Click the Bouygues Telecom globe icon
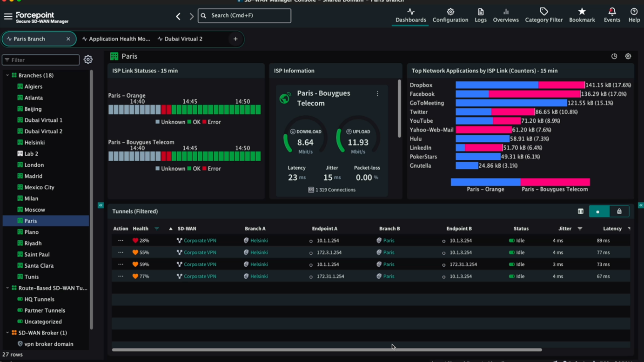Screen dimensions: 644x362 (x=285, y=98)
